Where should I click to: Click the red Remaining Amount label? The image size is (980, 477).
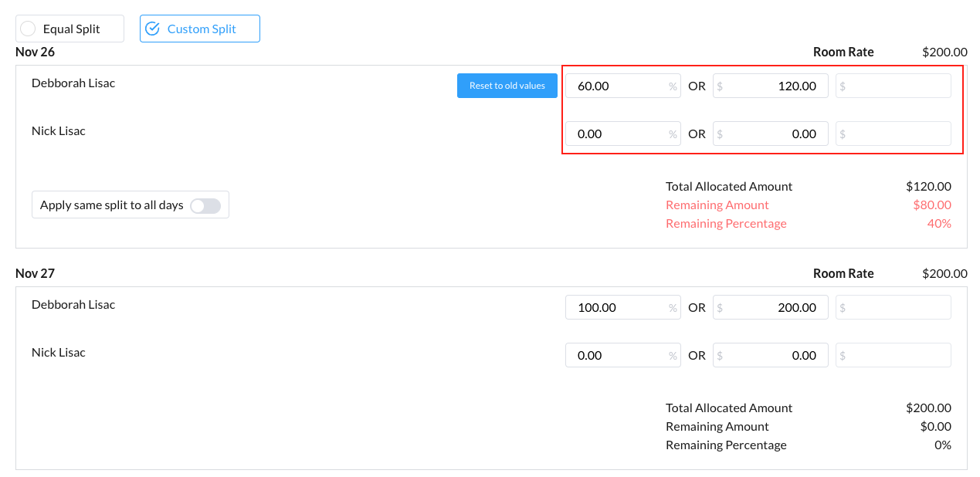coord(717,205)
